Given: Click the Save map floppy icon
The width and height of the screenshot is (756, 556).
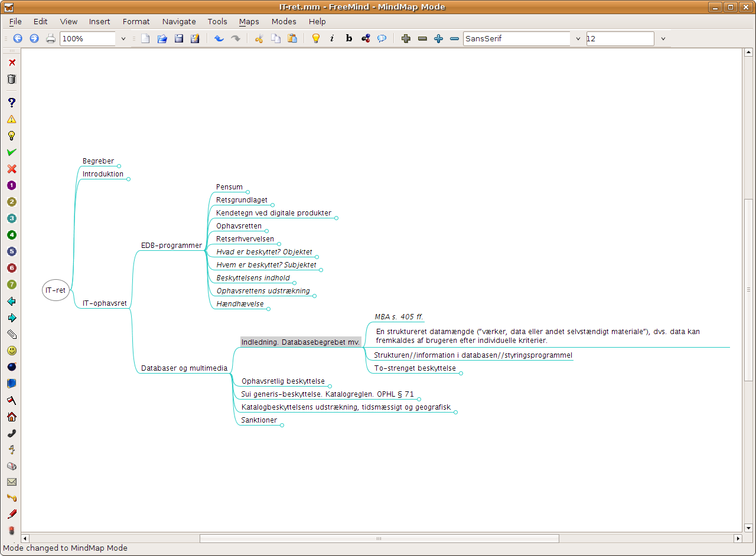Looking at the screenshot, I should point(178,38).
